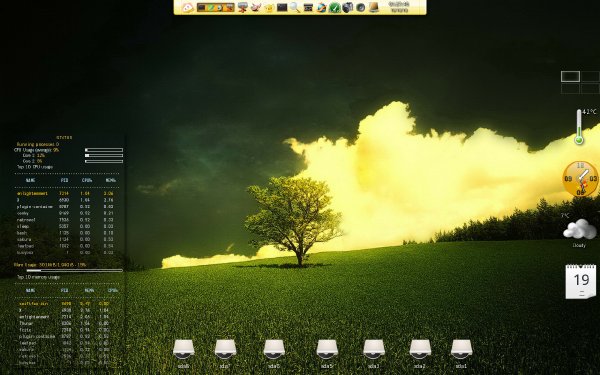The image size is (600, 375).
Task: Click the round speaker icon on the top shelf
Action: tap(360, 7)
